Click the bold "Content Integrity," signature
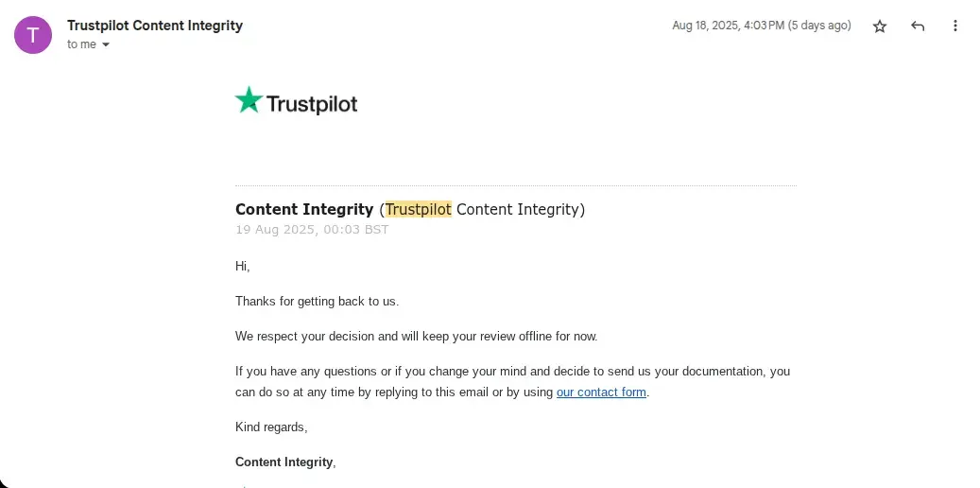This screenshot has height=488, width=980. pos(285,462)
